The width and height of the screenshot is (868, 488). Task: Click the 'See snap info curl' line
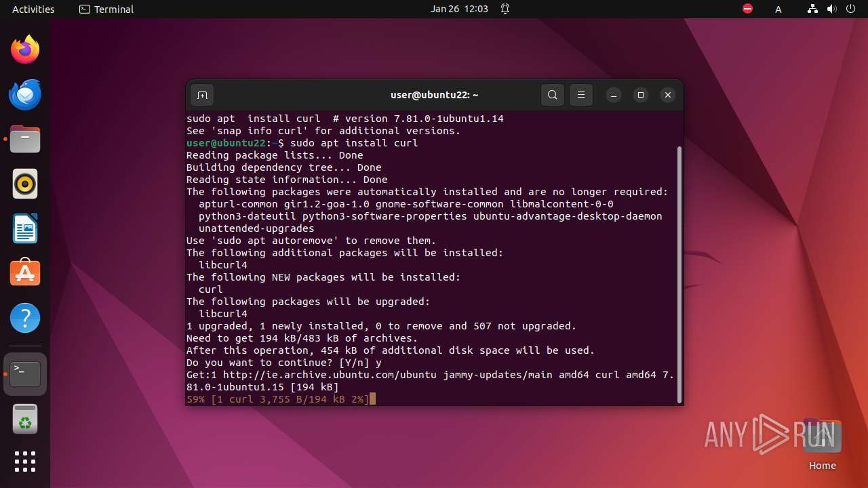[x=323, y=131]
